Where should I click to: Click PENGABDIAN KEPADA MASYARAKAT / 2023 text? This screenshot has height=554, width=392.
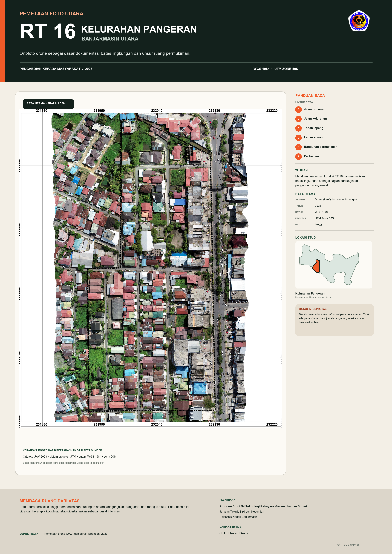pos(56,69)
